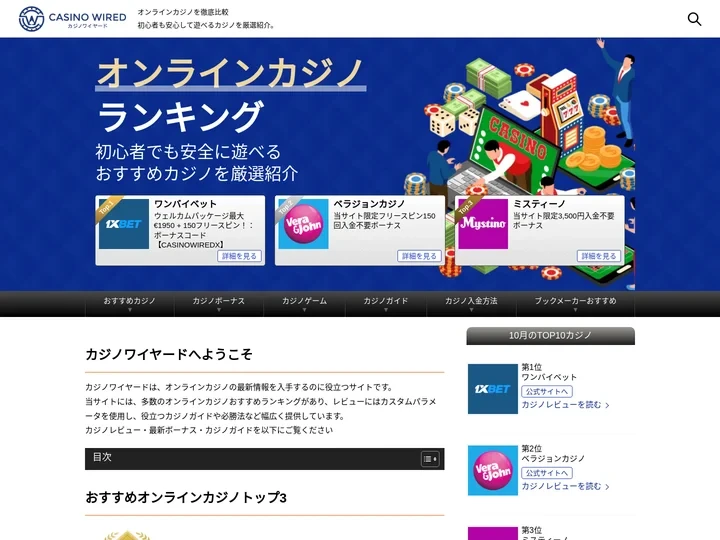
Task: Open 1XBET logo in sidebar ranking
Action: click(x=492, y=389)
